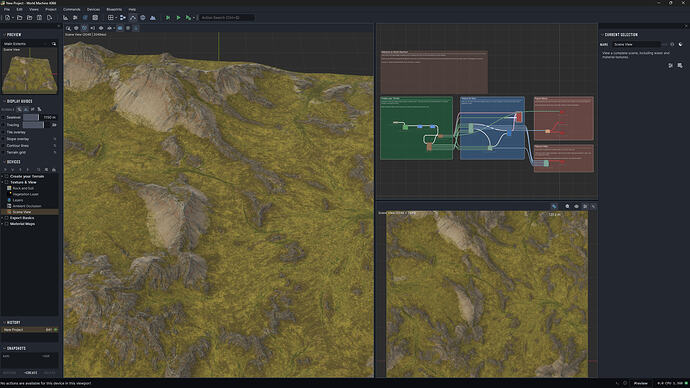Collapse the Preview panel section
The image size is (690, 388).
pos(4,35)
